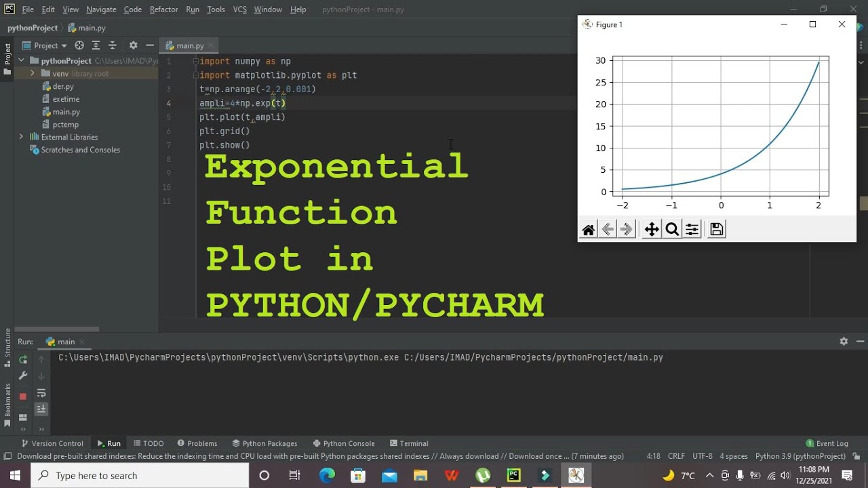The width and height of the screenshot is (868, 488).
Task: Open Windows notification center icon
Action: [x=847, y=475]
